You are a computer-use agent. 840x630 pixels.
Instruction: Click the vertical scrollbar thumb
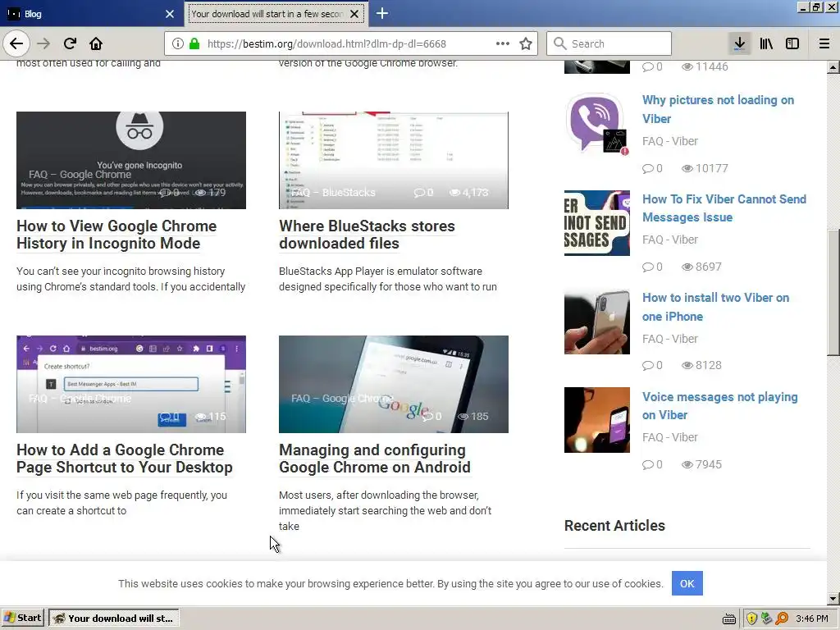pos(833,293)
